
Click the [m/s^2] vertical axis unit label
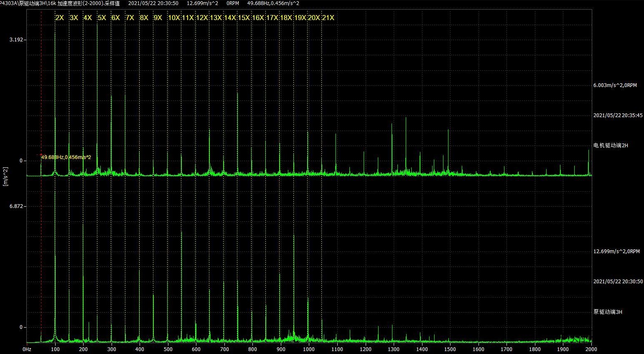pos(5,177)
